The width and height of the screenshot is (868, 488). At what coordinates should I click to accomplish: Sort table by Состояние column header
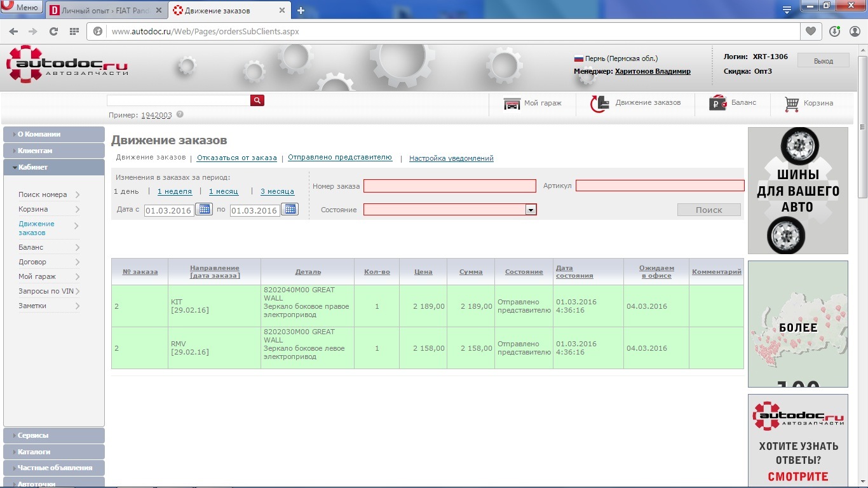pos(524,272)
